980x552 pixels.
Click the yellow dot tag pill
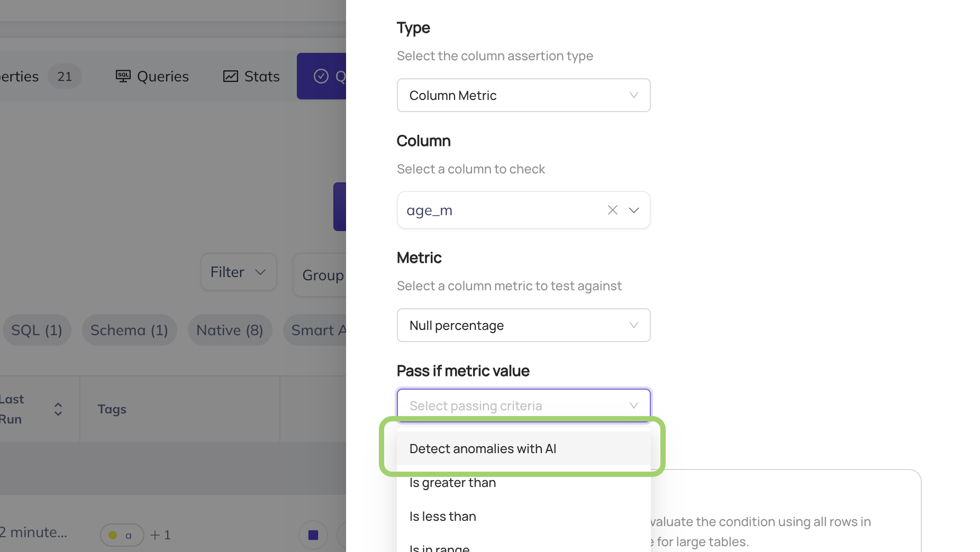(x=122, y=535)
